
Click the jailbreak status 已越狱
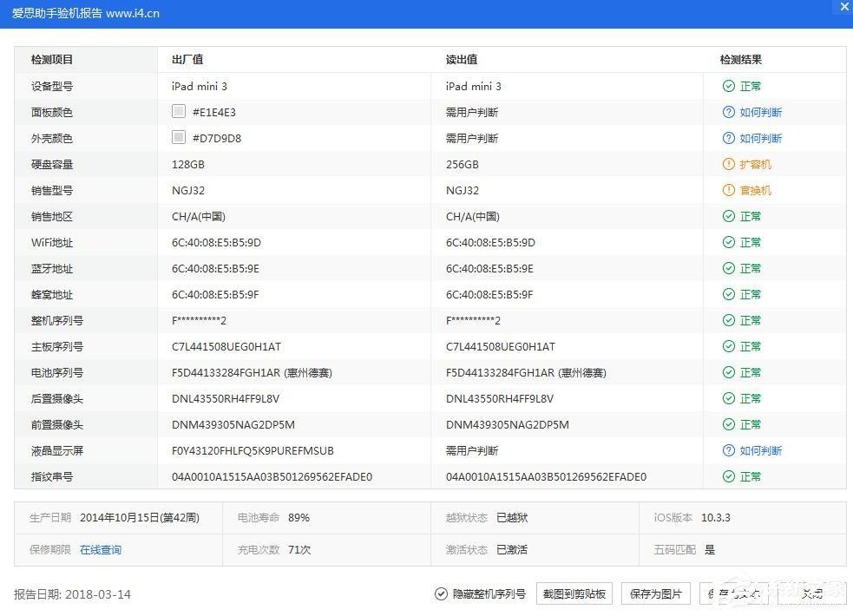click(x=512, y=518)
